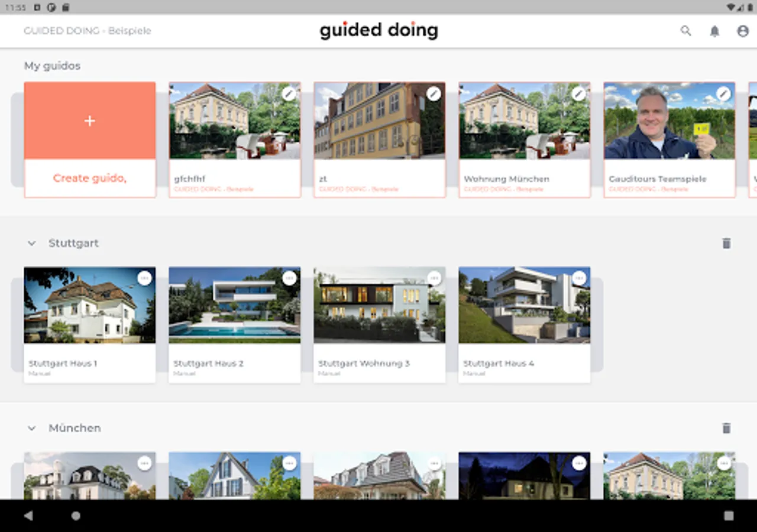757x532 pixels.
Task: Open the search icon in header
Action: click(685, 31)
